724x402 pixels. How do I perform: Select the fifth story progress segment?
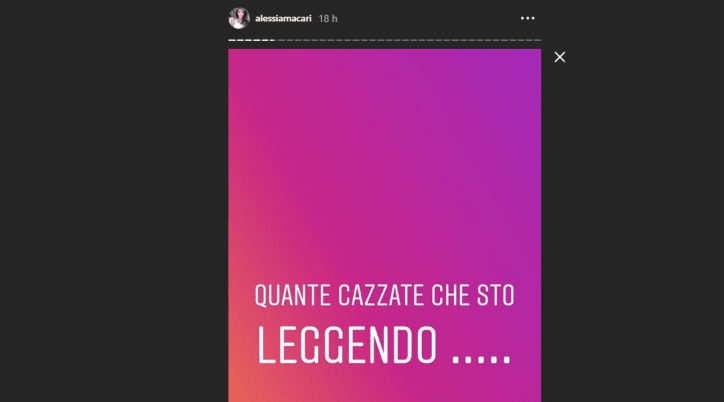(x=265, y=40)
